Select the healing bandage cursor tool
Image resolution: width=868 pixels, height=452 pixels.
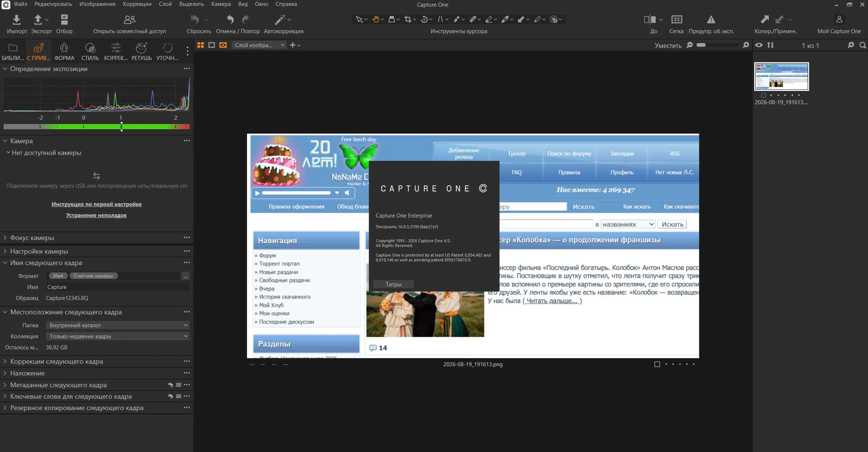pos(473,19)
